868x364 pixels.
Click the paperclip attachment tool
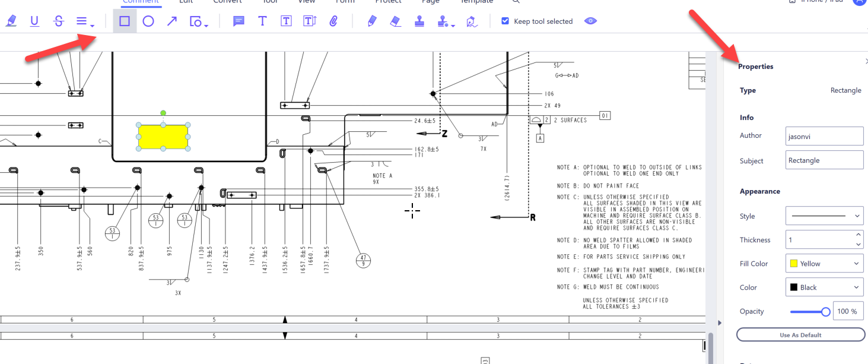click(x=333, y=21)
